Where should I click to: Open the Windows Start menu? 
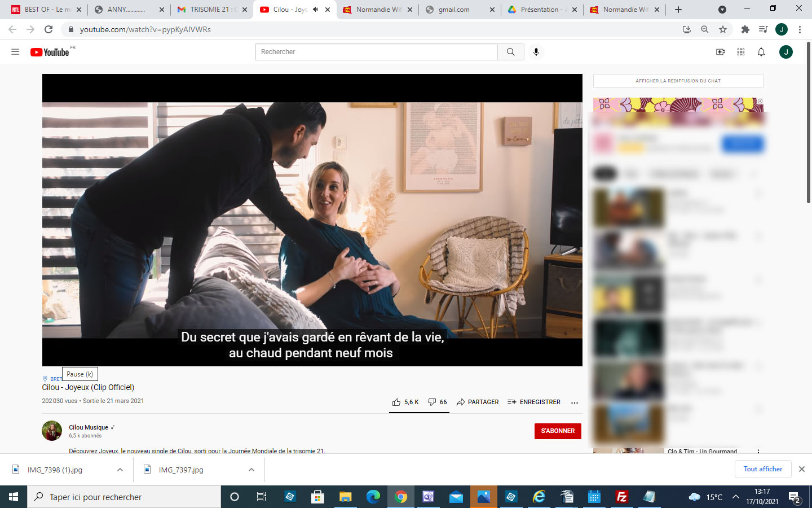point(14,497)
